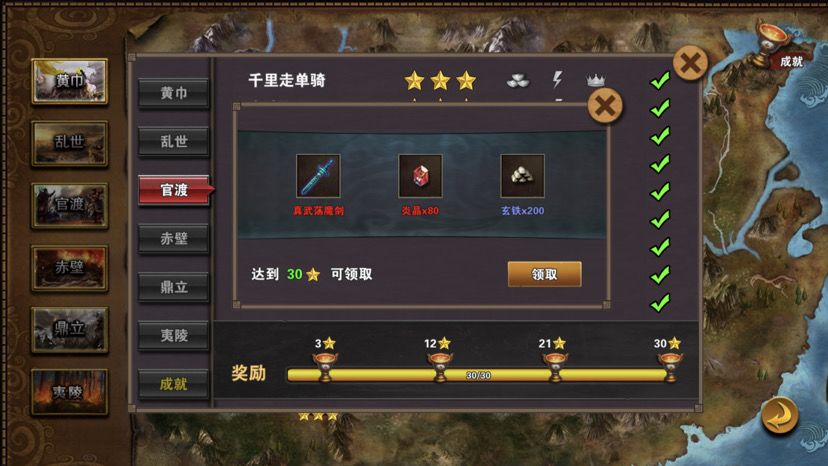The image size is (828, 466).
Task: Open the 乱世 campaign thumbnail
Action: [70, 143]
